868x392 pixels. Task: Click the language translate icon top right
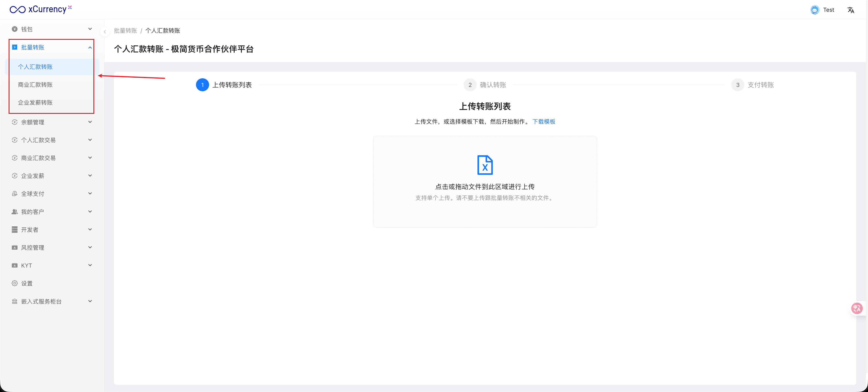pyautogui.click(x=850, y=10)
